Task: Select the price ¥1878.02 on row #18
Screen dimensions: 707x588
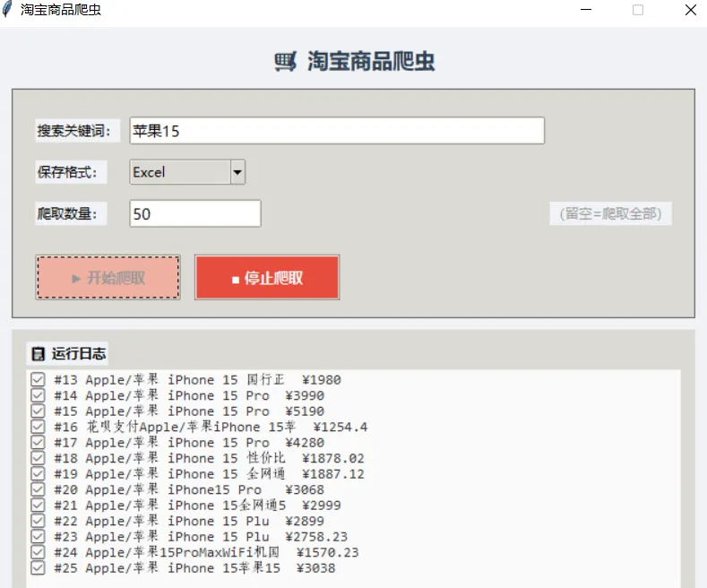Action: click(x=333, y=458)
